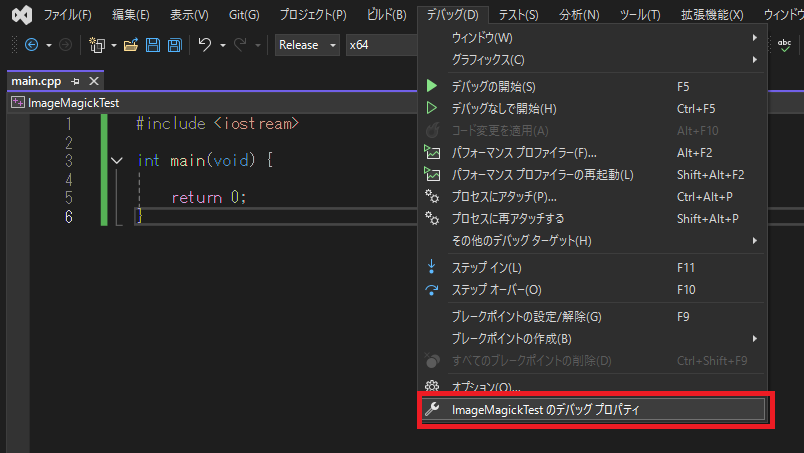Open パフォーマンス プロファイラー(F) menu item
The image size is (804, 453).
coord(523,153)
